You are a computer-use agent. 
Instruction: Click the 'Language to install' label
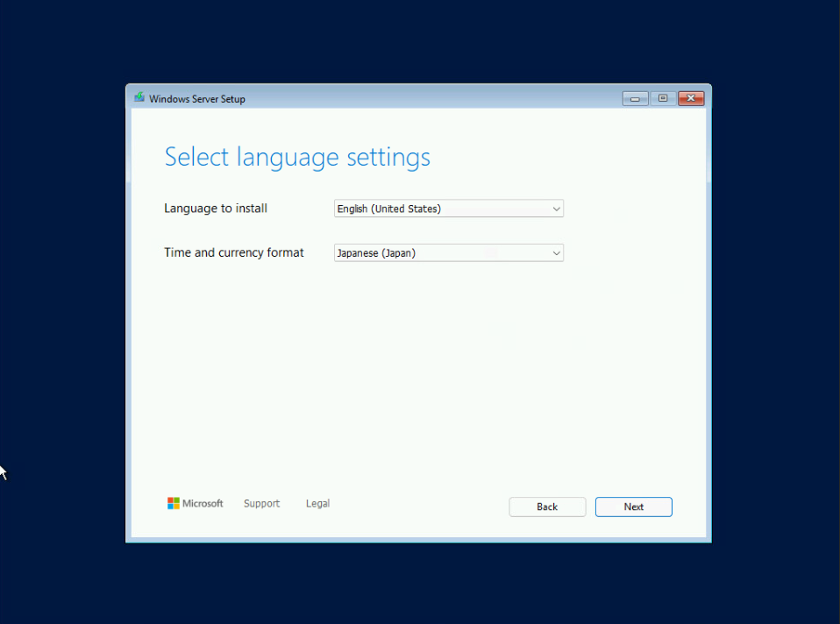click(216, 209)
